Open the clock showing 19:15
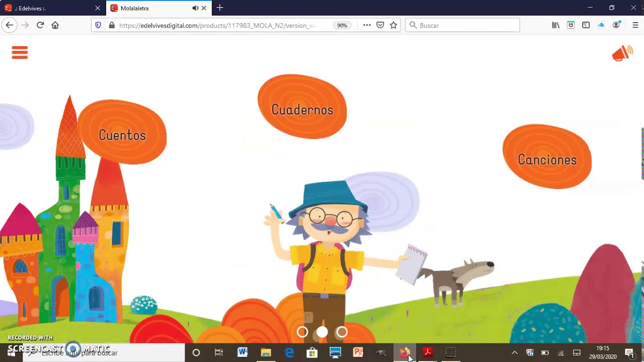The width and height of the screenshot is (644, 362). coord(603,352)
